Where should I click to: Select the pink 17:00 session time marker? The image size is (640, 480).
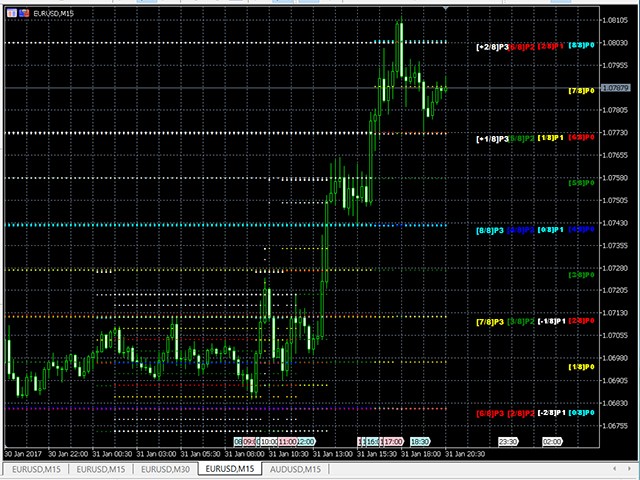point(393,442)
